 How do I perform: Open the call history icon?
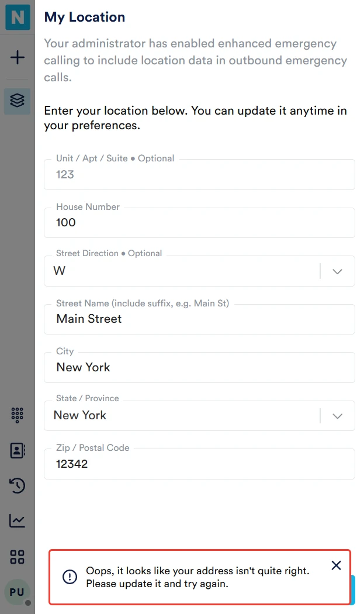click(x=17, y=485)
